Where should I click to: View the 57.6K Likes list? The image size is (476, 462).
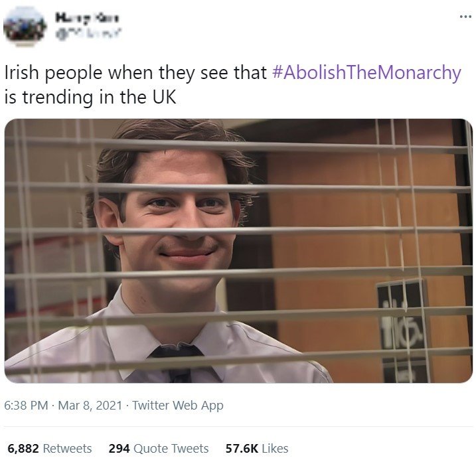pos(257,448)
